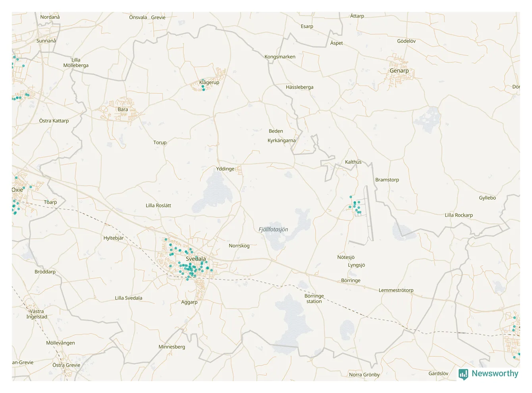This screenshot has height=393, width=532.
Task: Click the Bara place name
Action: coord(123,109)
